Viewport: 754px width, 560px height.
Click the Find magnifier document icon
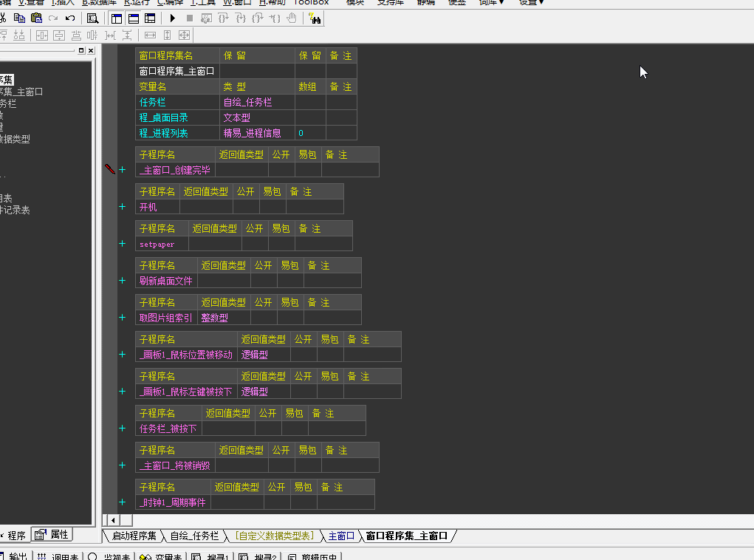(x=92, y=18)
